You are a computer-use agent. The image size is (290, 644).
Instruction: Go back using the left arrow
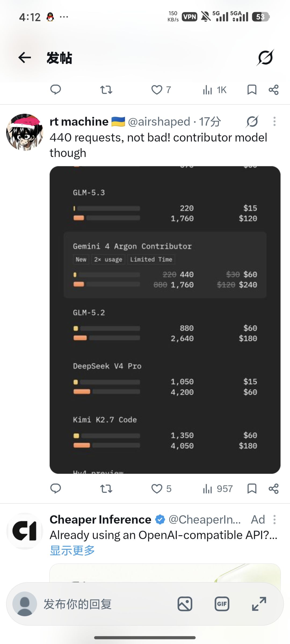pos(25,58)
